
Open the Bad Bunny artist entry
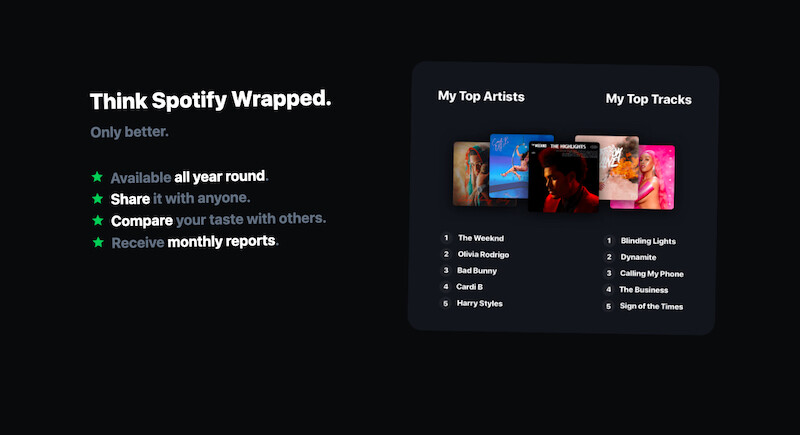click(477, 270)
